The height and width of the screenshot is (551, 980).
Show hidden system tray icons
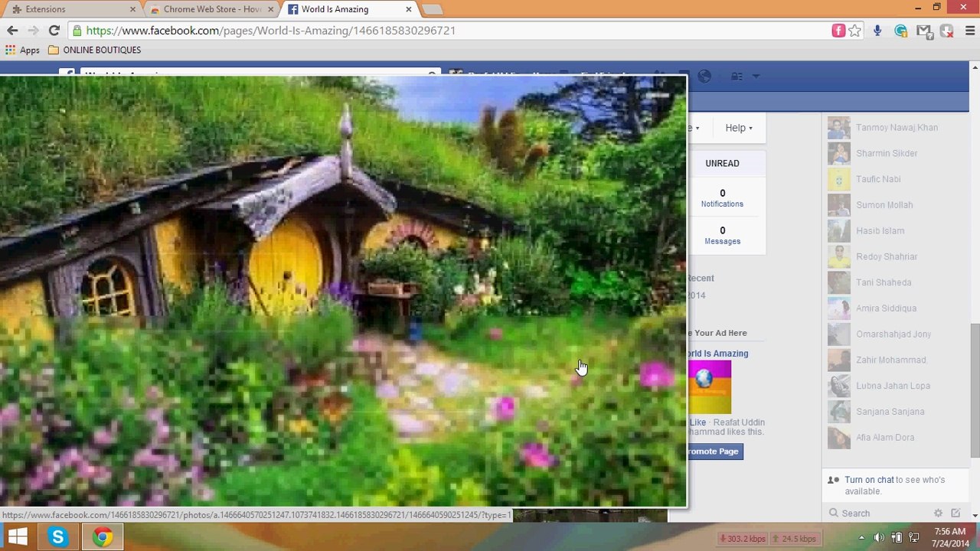pos(861,538)
